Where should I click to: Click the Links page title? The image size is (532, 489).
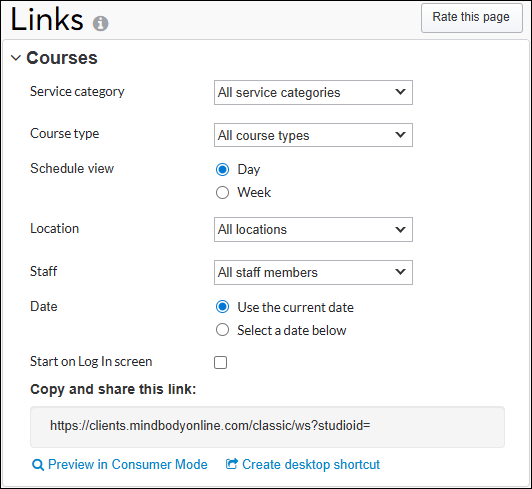click(x=47, y=19)
